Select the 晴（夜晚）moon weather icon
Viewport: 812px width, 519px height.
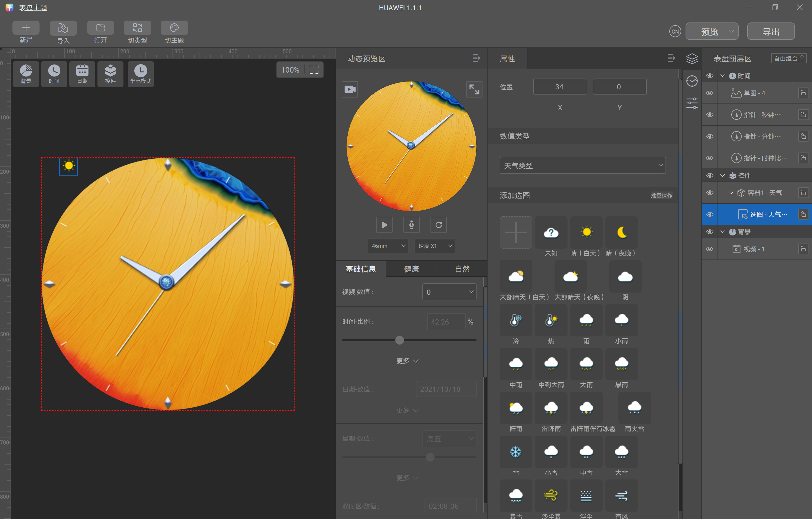pos(621,232)
